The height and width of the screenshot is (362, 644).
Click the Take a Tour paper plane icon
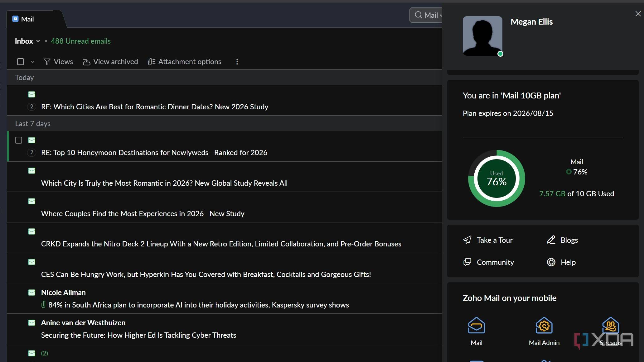pos(467,240)
